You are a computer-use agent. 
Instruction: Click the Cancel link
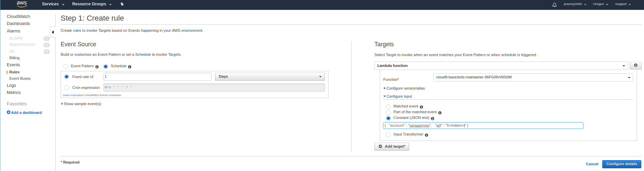tap(592, 164)
